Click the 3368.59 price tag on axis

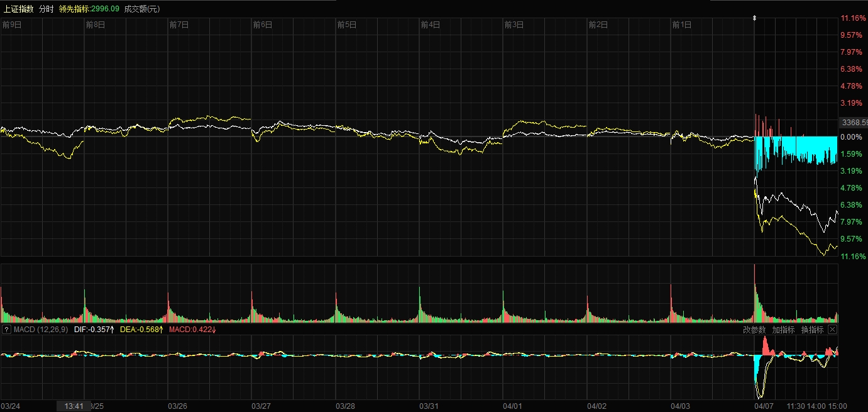(854, 122)
